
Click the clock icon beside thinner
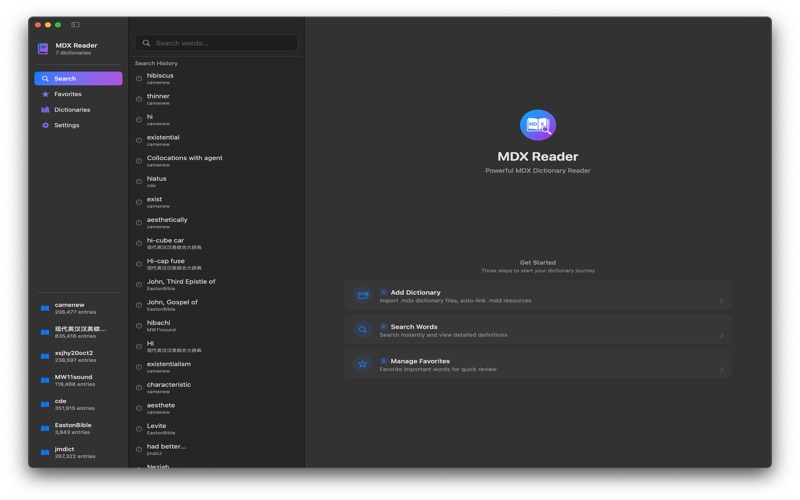pos(139,99)
